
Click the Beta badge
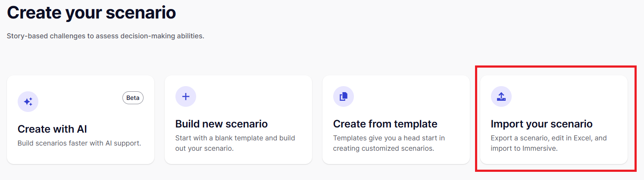(x=133, y=98)
